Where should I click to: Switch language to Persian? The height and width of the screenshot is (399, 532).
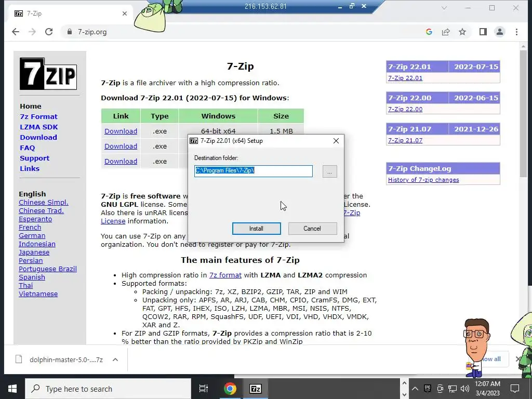coord(31,261)
